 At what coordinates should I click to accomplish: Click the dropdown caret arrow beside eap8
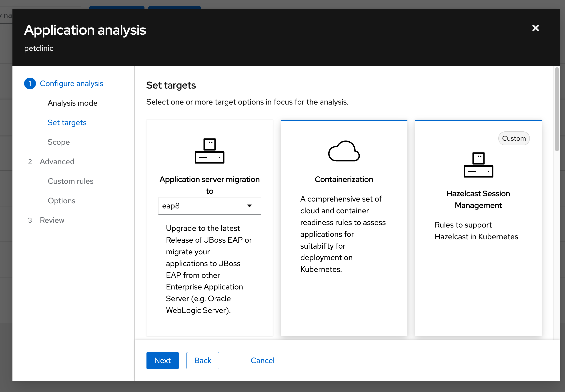pyautogui.click(x=249, y=206)
